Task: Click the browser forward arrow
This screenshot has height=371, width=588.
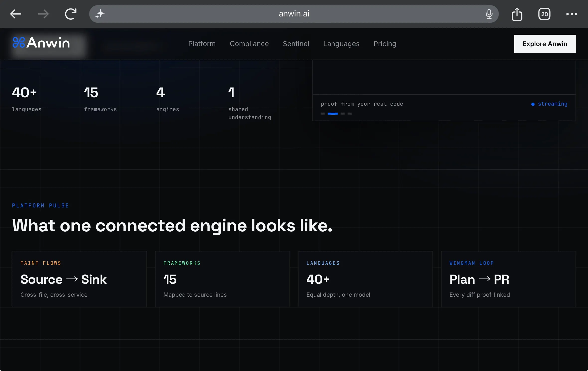Action: 43,14
